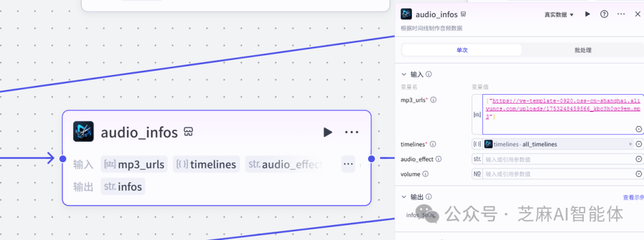Image resolution: width=644 pixels, height=240 pixels.
Task: Click the infos output chip on node
Action: coord(123,186)
